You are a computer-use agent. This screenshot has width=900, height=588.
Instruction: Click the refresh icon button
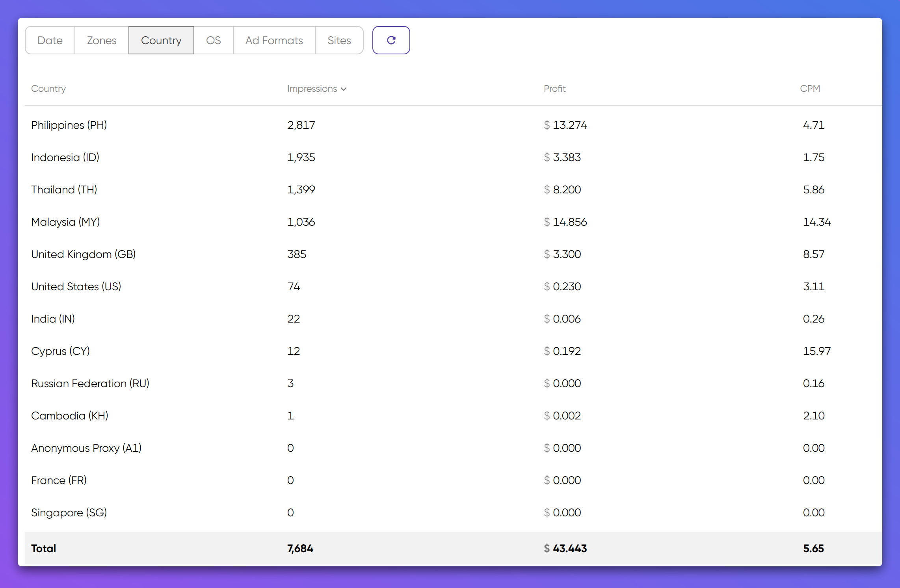(391, 40)
